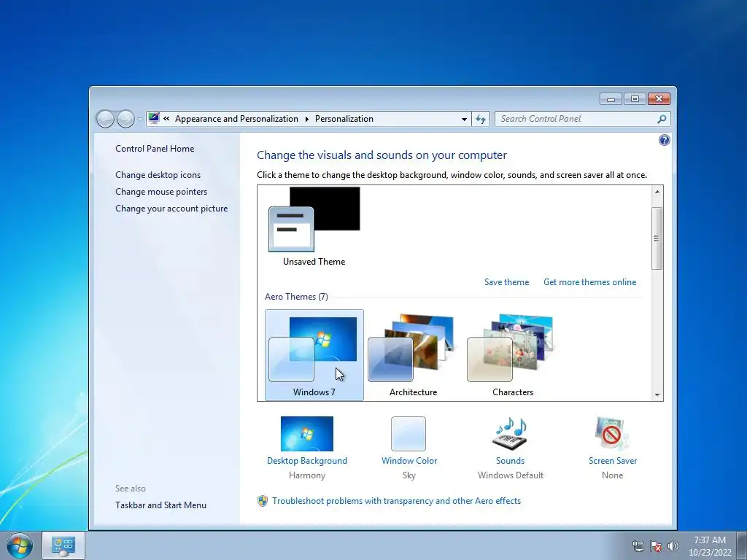Open the Sounds musical keyboard icon
747x560 pixels.
click(x=510, y=433)
